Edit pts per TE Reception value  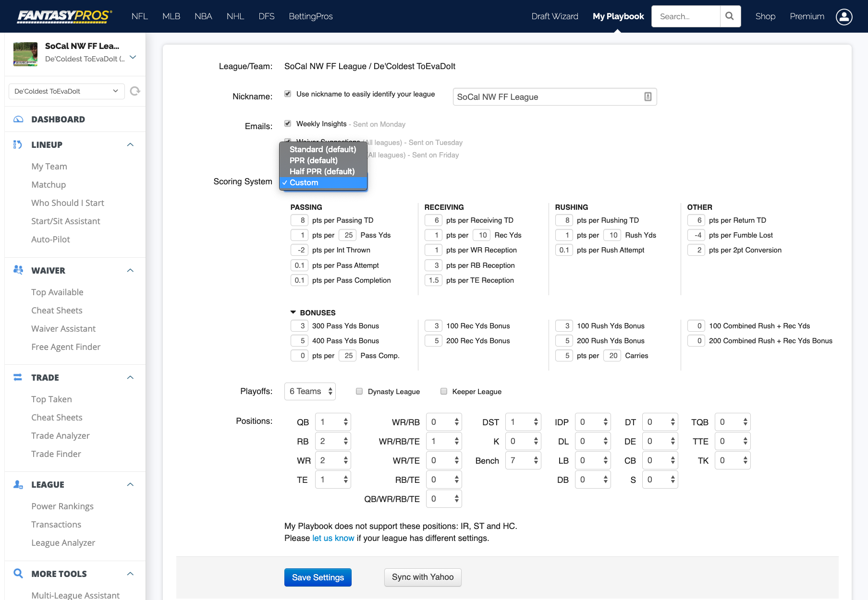point(433,280)
